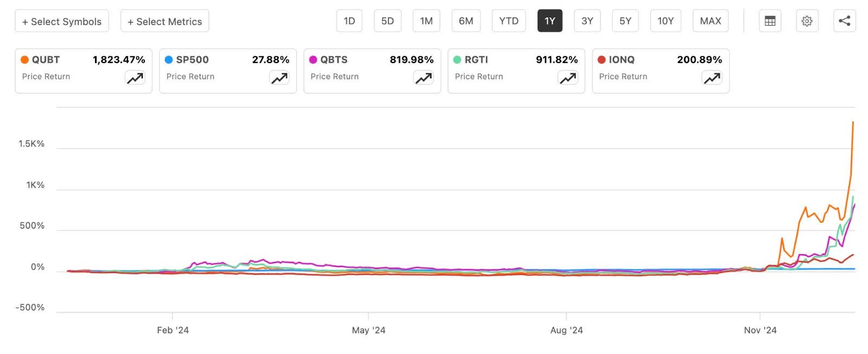Click the -500% y-axis label
The image size is (868, 354).
click(30, 308)
